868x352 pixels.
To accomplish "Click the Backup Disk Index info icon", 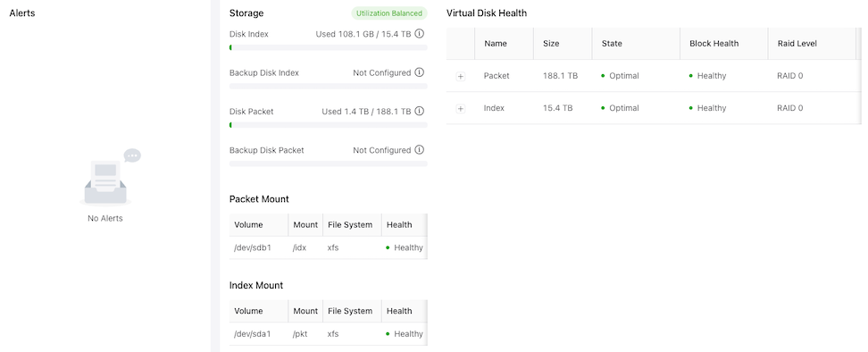I will tap(420, 72).
